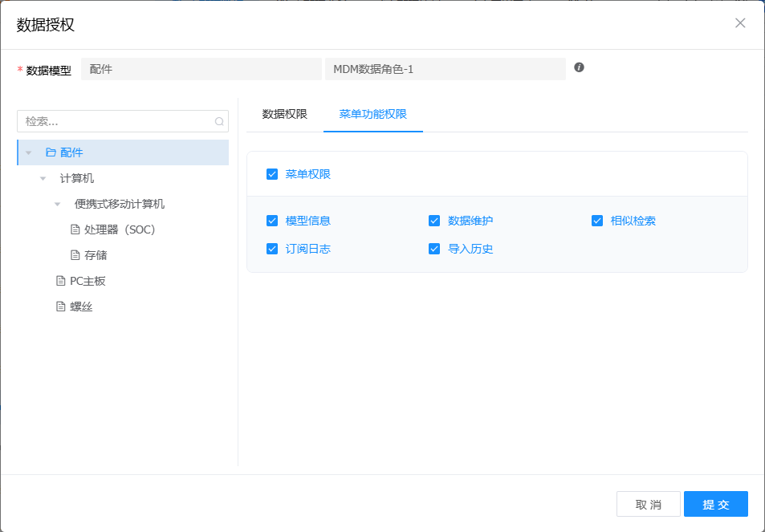765x532 pixels.
Task: Click the file icon next to 存储
Action: click(75, 255)
